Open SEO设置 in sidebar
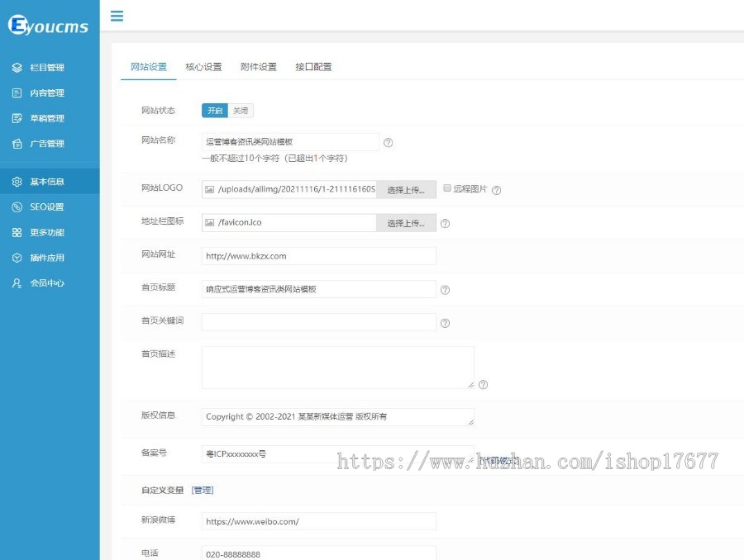 [x=50, y=206]
